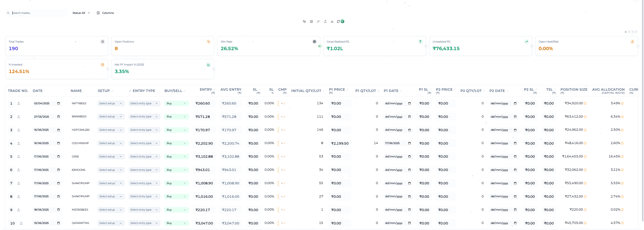Click the date field 27/05/2025
644x230 pixels.
point(47,117)
